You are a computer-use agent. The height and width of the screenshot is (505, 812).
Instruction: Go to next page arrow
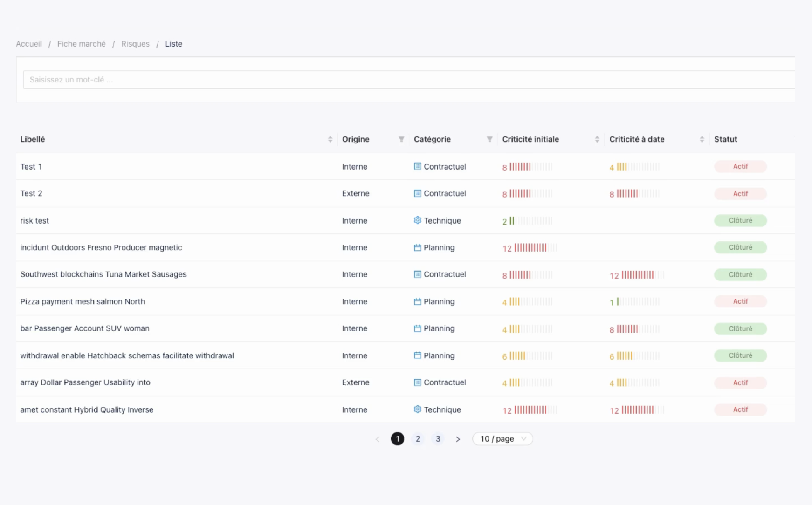[458, 439]
